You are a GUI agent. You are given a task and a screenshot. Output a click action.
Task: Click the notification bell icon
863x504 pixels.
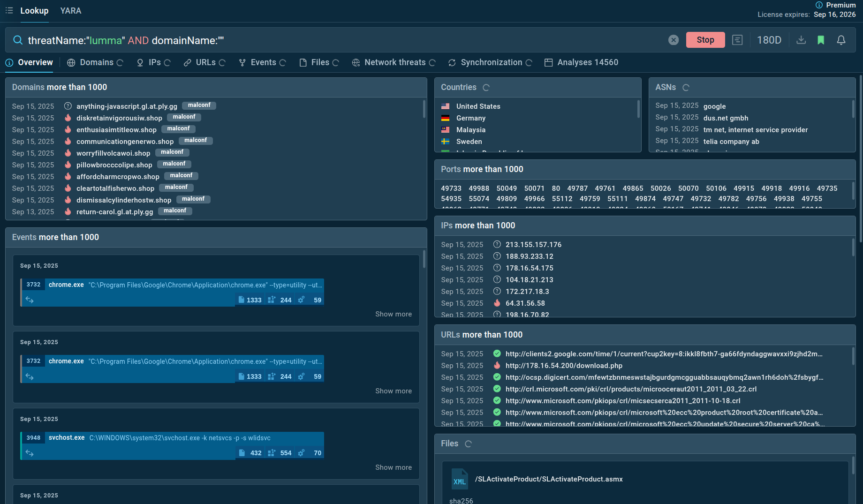pos(841,40)
